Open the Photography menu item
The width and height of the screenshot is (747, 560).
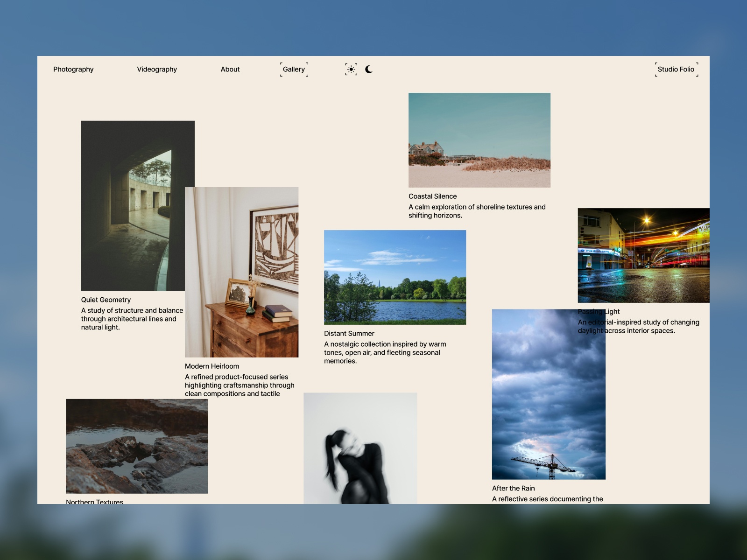point(73,69)
